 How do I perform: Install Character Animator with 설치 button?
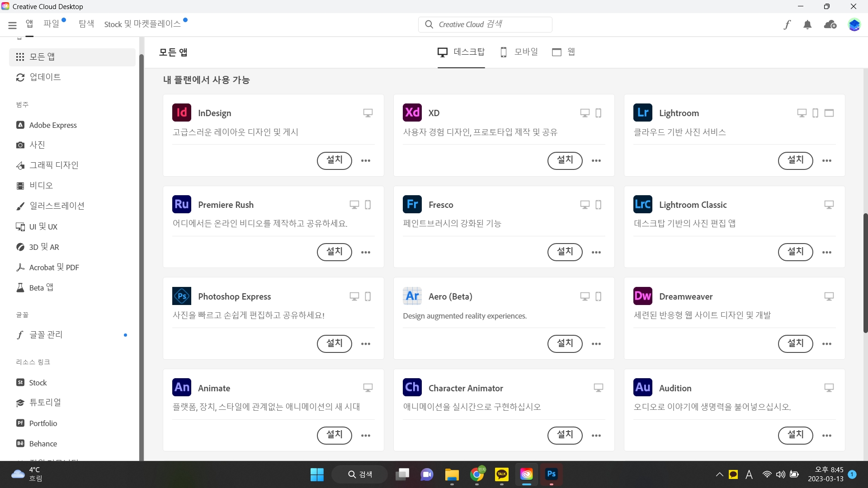coord(565,436)
